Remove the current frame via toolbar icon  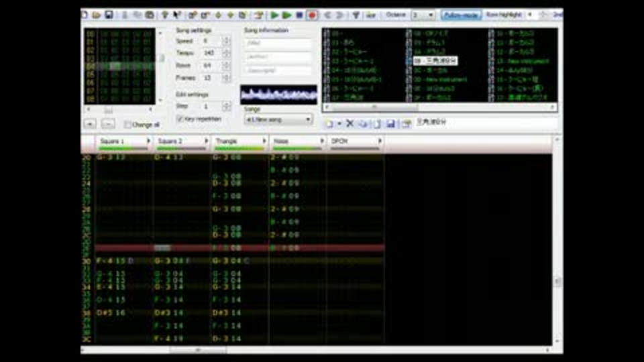[205, 15]
